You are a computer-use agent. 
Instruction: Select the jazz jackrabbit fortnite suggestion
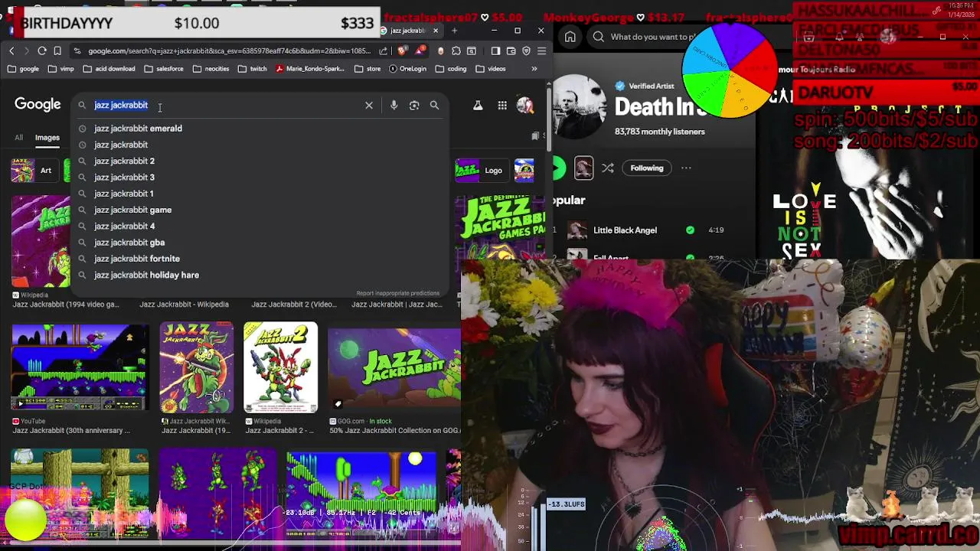260,259
